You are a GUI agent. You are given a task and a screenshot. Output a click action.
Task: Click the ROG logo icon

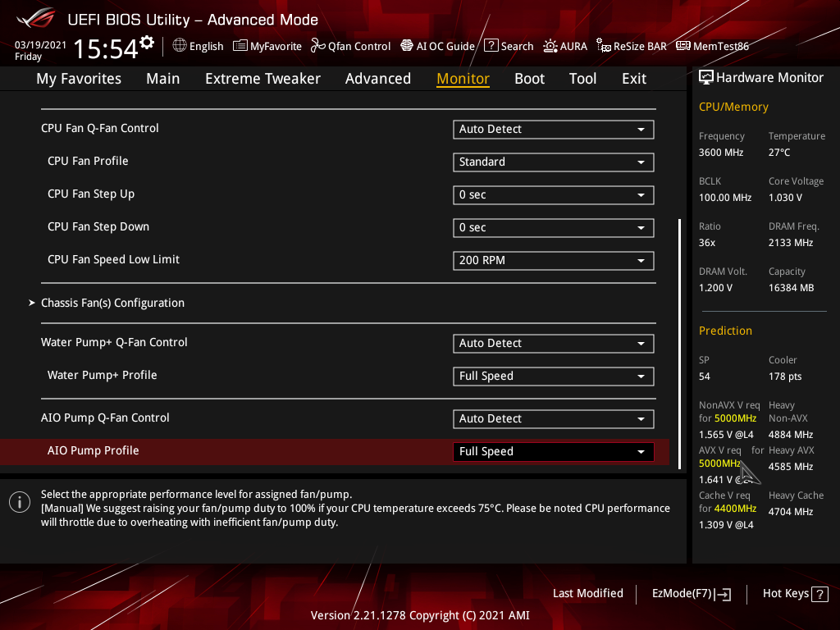(x=35, y=19)
